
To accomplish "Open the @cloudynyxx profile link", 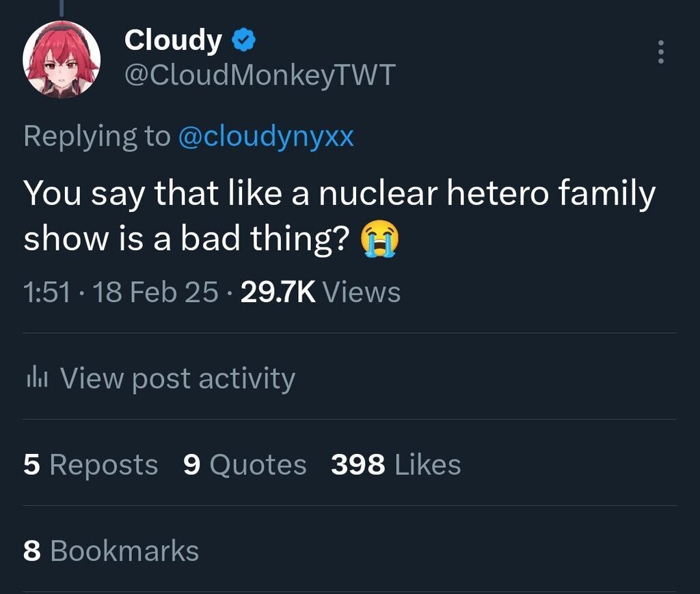I will [x=266, y=136].
